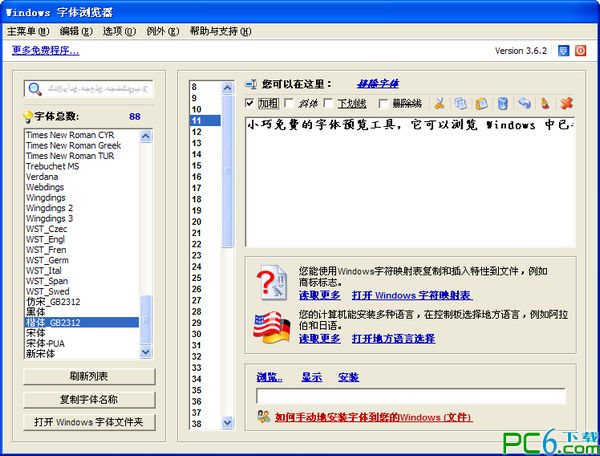Image resolution: width=600 pixels, height=456 pixels.
Task: Click the font file path input field
Action: click(411, 396)
